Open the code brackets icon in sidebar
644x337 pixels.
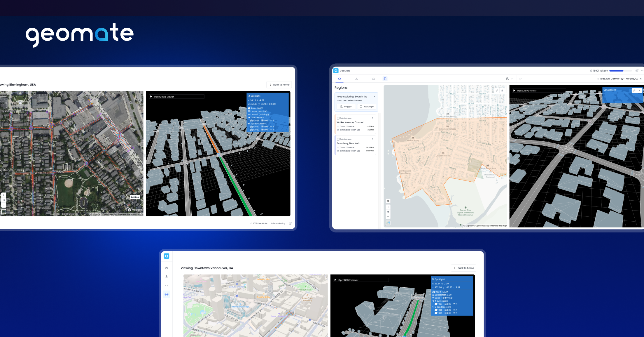click(x=167, y=286)
